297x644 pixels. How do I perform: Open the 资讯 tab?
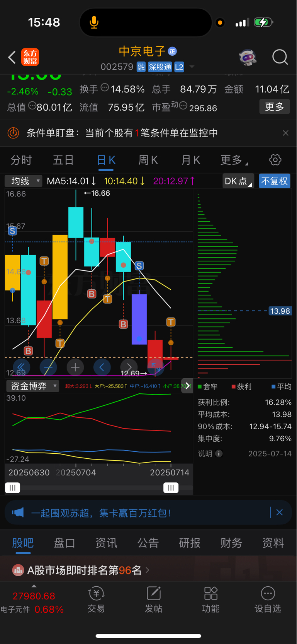(106, 543)
